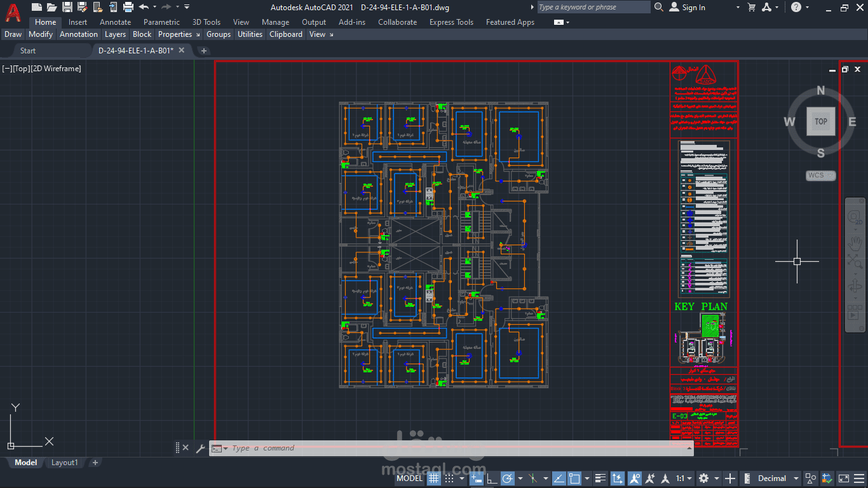
Task: Click the Isolate Objects status bar icon
Action: 811,478
